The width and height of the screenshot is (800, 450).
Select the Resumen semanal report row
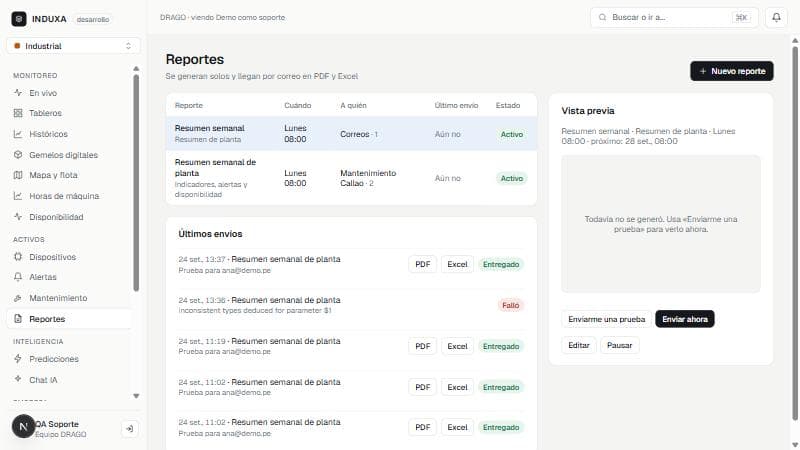click(x=351, y=134)
